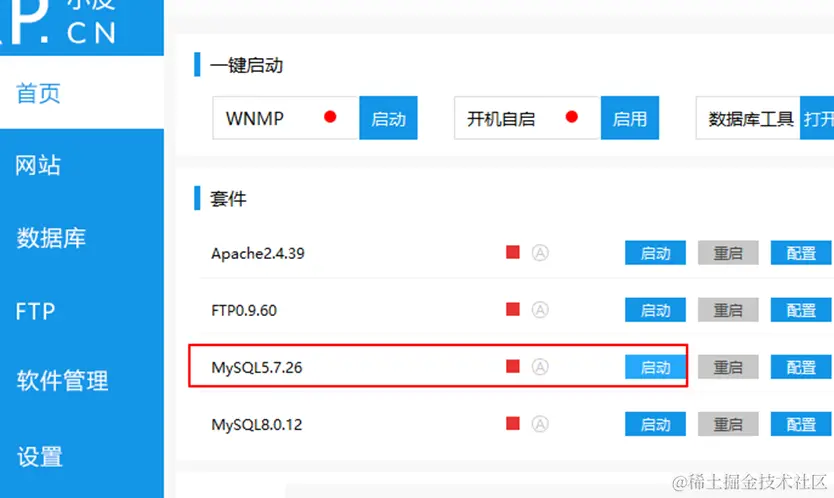Image resolution: width=834 pixels, height=498 pixels.
Task: Select the FTP0.9.60 row name
Action: 244,310
